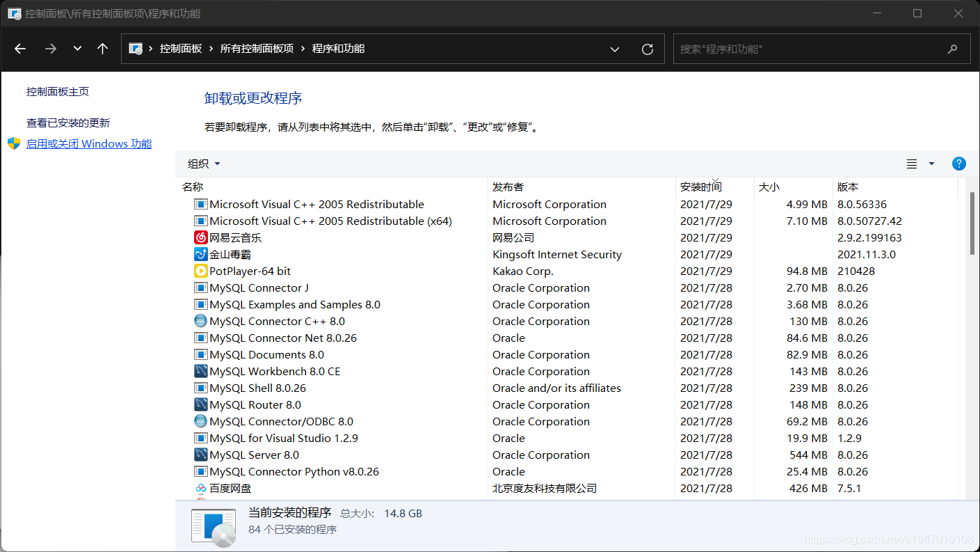Click the 金山毒霸 program icon
The height and width of the screenshot is (552, 980).
point(200,255)
